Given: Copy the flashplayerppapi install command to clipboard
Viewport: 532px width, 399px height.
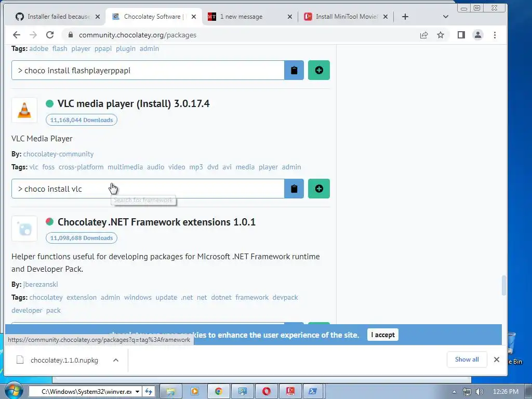Looking at the screenshot, I should 294,70.
